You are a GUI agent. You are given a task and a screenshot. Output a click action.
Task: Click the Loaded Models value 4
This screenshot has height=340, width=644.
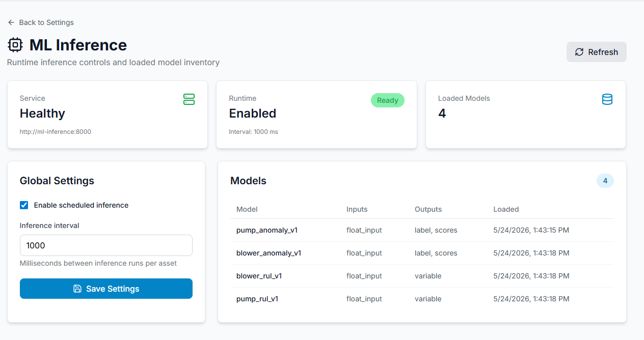tap(442, 113)
